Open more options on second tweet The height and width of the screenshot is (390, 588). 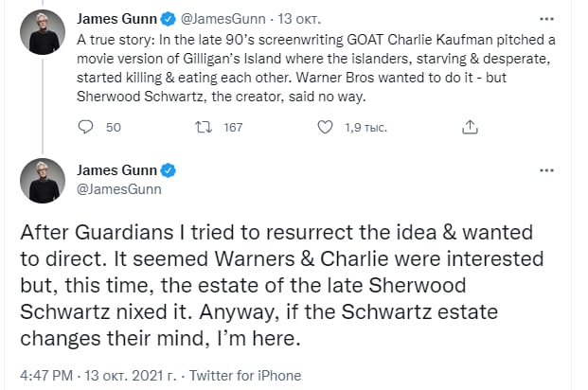click(x=546, y=170)
